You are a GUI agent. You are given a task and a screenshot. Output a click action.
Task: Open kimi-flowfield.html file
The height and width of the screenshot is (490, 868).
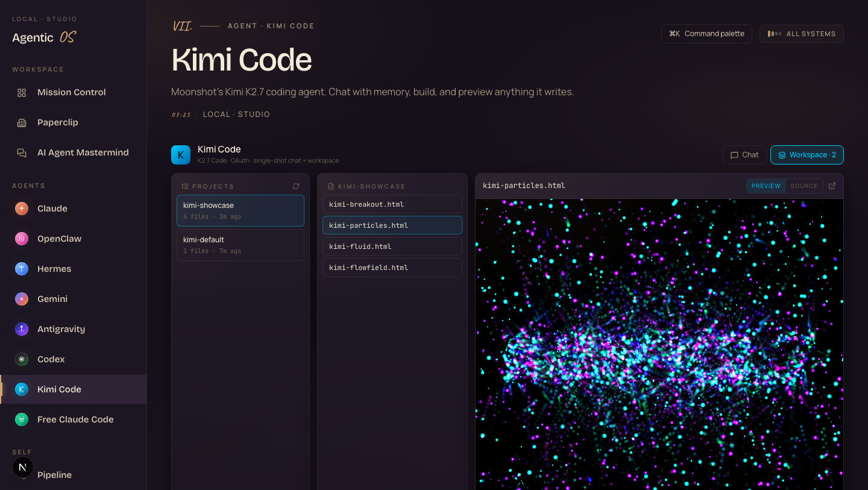pyautogui.click(x=392, y=268)
